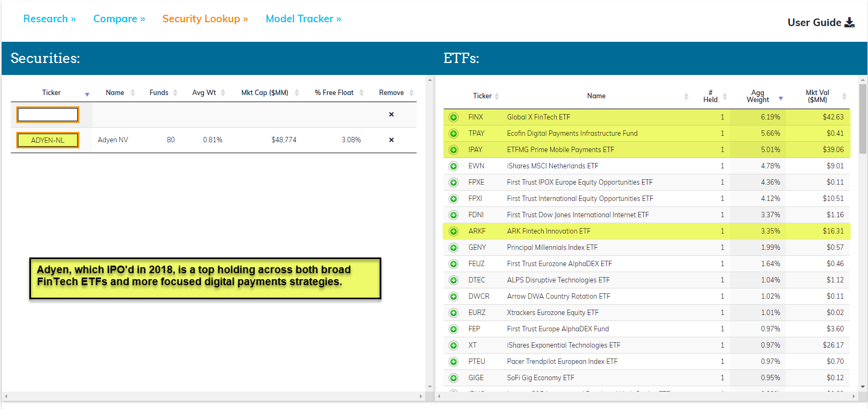Download the User Guide via download icon
This screenshot has width=868, height=409.
[850, 22]
